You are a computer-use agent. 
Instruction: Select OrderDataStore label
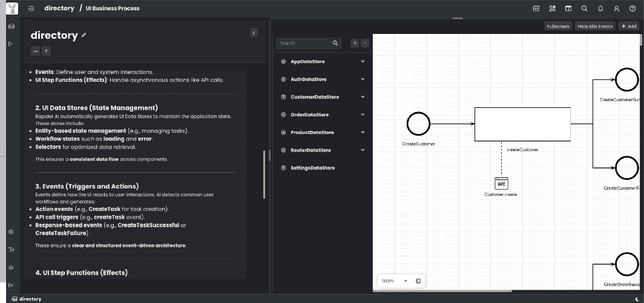click(310, 115)
